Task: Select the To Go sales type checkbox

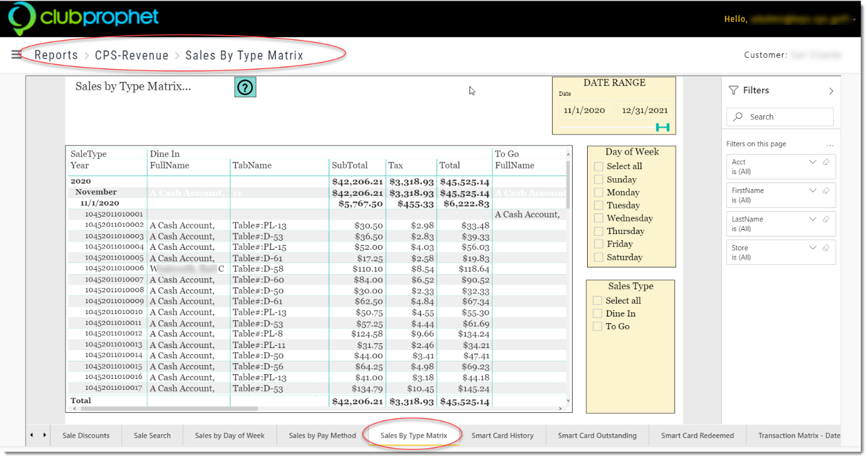Action: [x=597, y=326]
